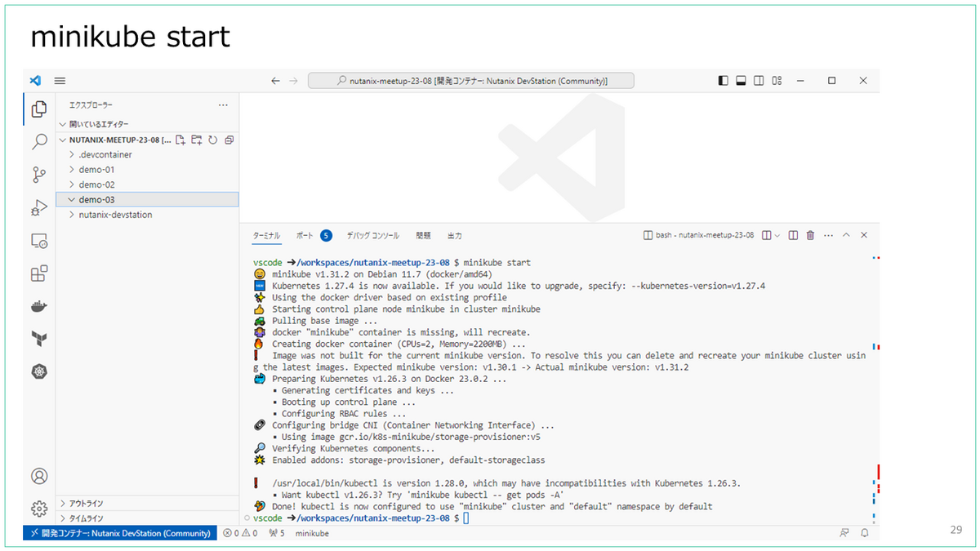980x551 pixels.
Task: Open the Explorer view in activity bar
Action: click(x=38, y=109)
